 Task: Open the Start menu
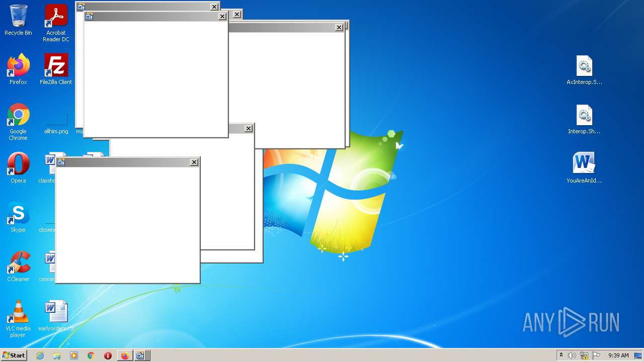[x=14, y=355]
